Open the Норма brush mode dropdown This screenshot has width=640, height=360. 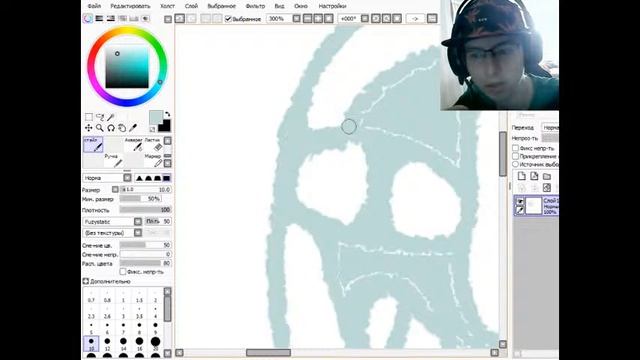click(127, 178)
